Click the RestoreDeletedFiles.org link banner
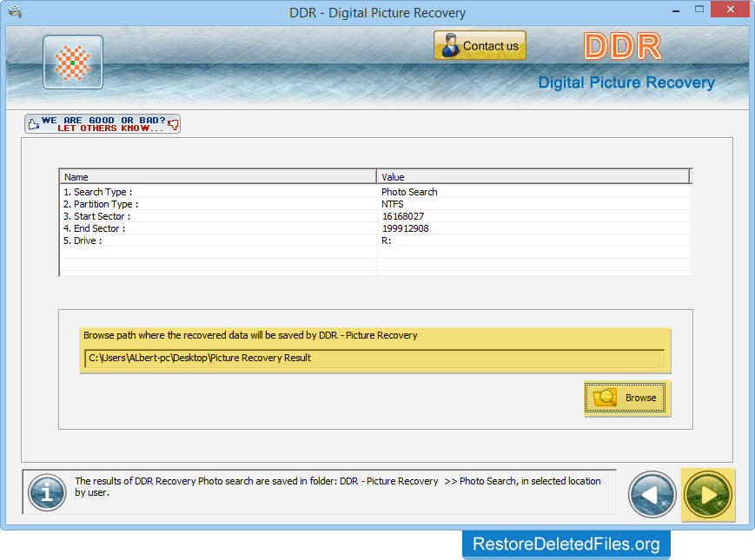The image size is (755, 560). [x=566, y=544]
